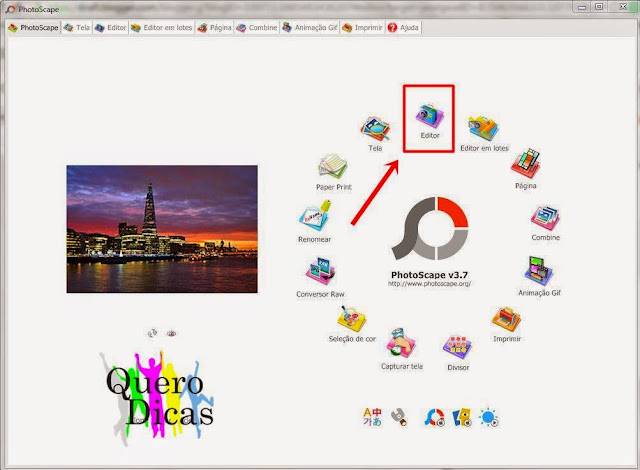Click the blue sun icon at bottom

tap(489, 417)
